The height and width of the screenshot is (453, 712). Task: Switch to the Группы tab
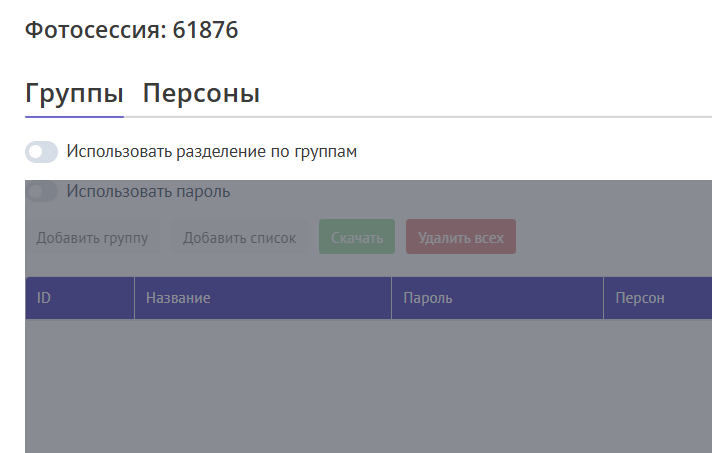coord(74,94)
